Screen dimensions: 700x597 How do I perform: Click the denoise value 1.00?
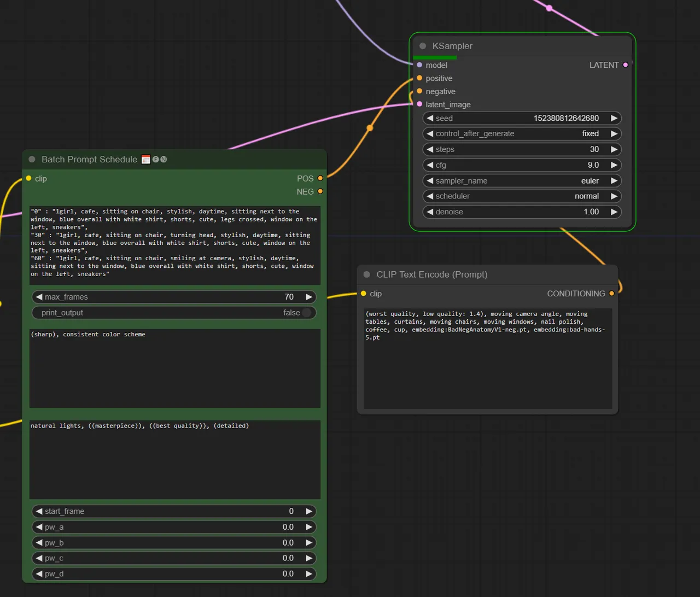[x=591, y=212]
